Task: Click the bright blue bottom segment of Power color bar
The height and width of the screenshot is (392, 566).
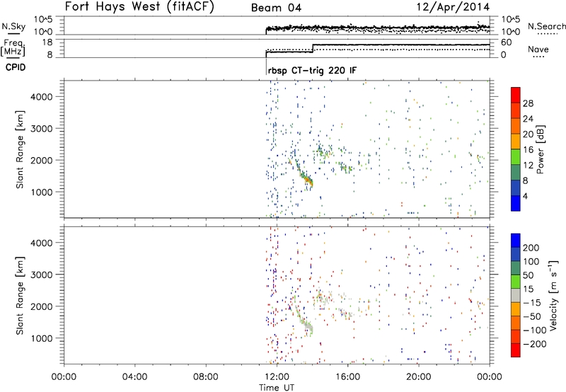Action: point(516,203)
